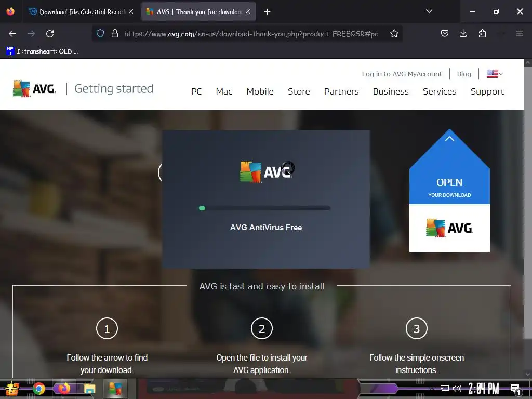Screen dimensions: 532x399
Task: Reload the current AVG page
Action: pyautogui.click(x=50, y=34)
